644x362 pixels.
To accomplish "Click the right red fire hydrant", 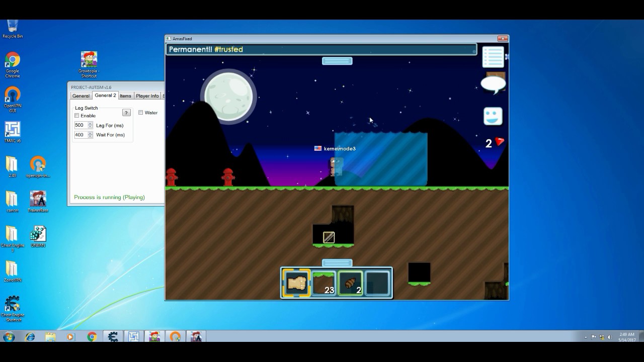I will click(228, 177).
